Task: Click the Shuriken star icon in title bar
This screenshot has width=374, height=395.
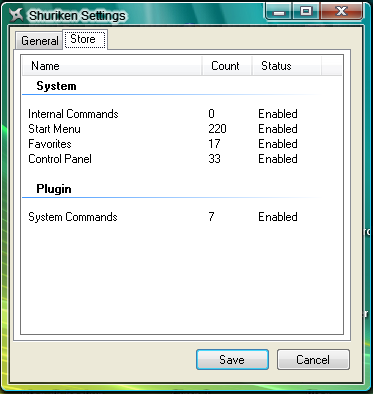Action: tap(16, 15)
